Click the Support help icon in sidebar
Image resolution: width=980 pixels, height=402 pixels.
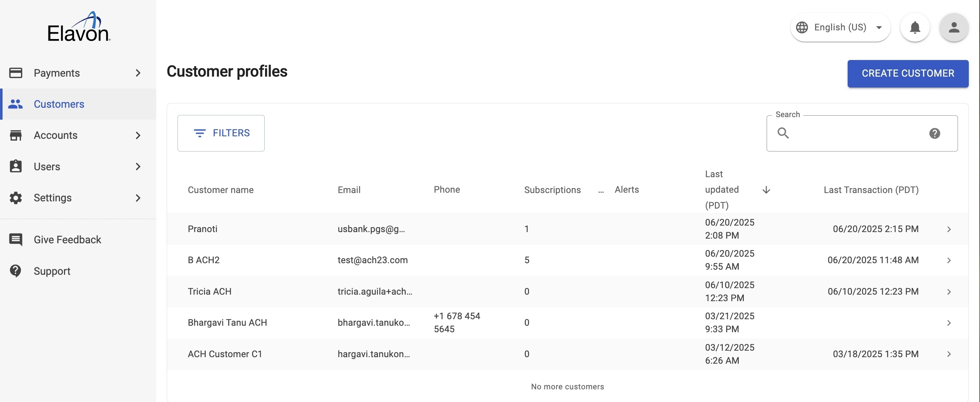click(16, 271)
